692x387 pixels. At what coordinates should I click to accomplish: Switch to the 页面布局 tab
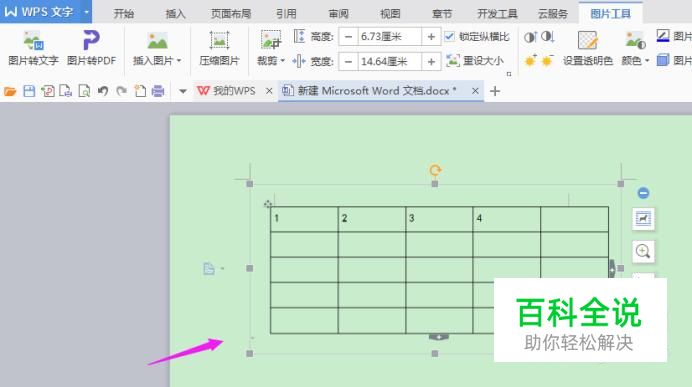click(x=231, y=14)
